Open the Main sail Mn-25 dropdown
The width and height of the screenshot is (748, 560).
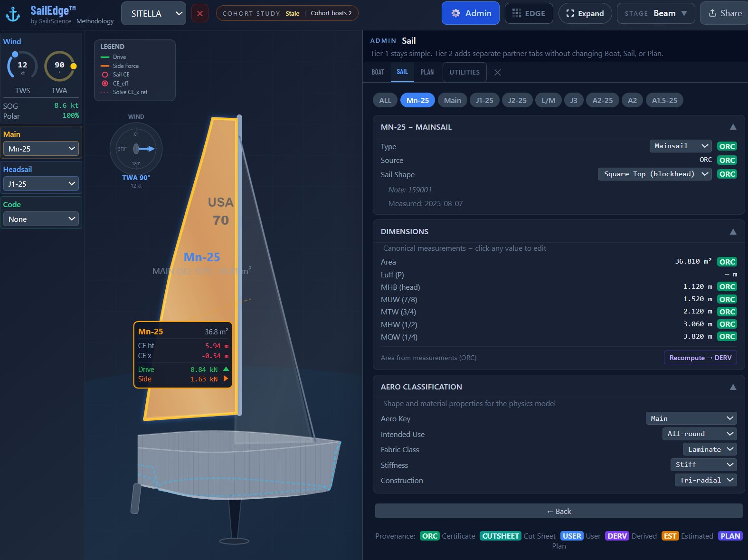41,149
